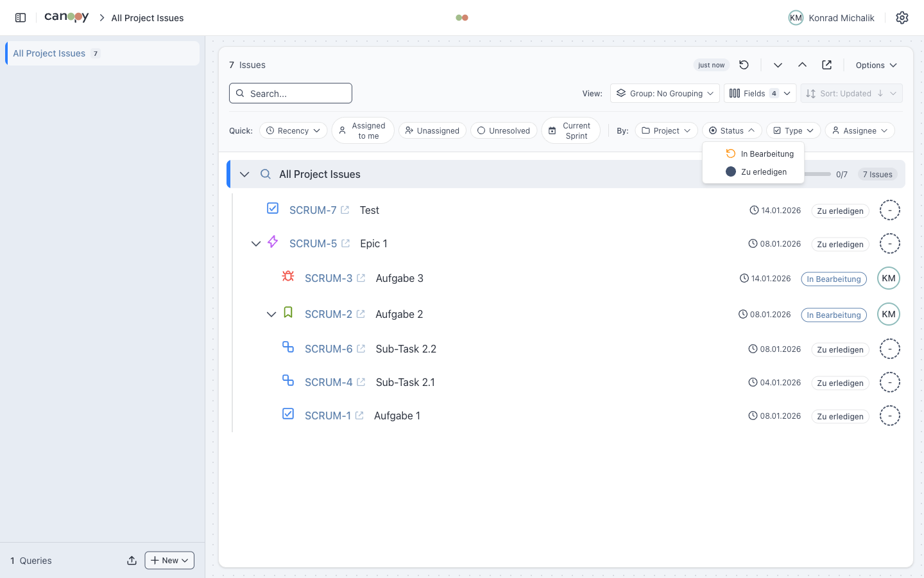Choose Zu erledigen from status menu
Screen dimensions: 924x578
point(757,172)
